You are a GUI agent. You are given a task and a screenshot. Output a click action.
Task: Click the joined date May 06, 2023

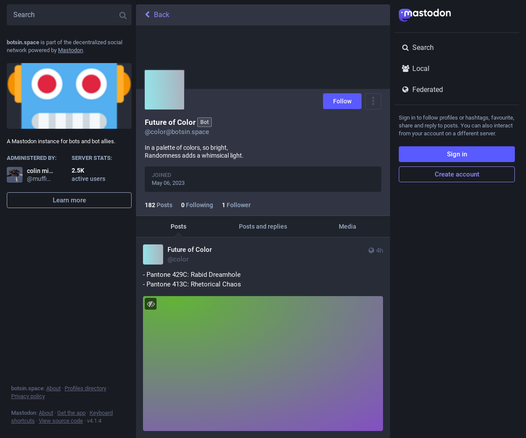(168, 183)
